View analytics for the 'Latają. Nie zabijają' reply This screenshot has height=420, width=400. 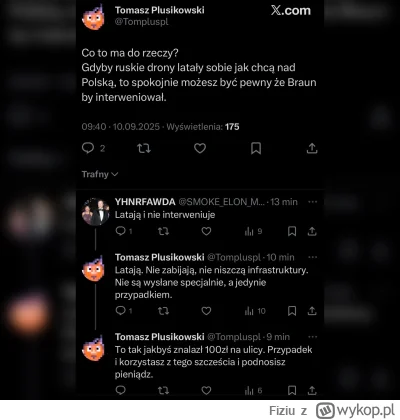click(255, 311)
